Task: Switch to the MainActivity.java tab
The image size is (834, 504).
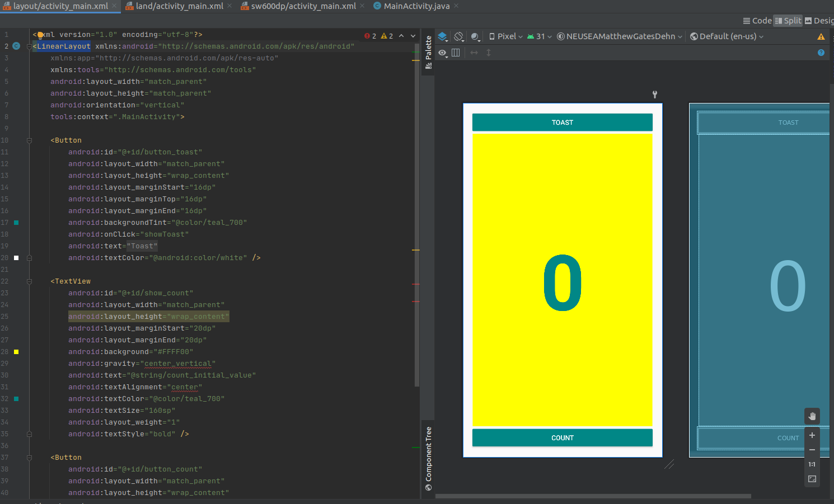Action: 416,6
